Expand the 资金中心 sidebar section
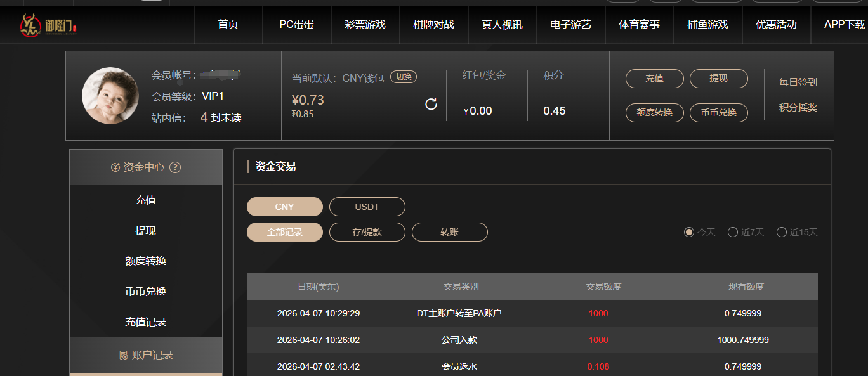 pos(145,167)
